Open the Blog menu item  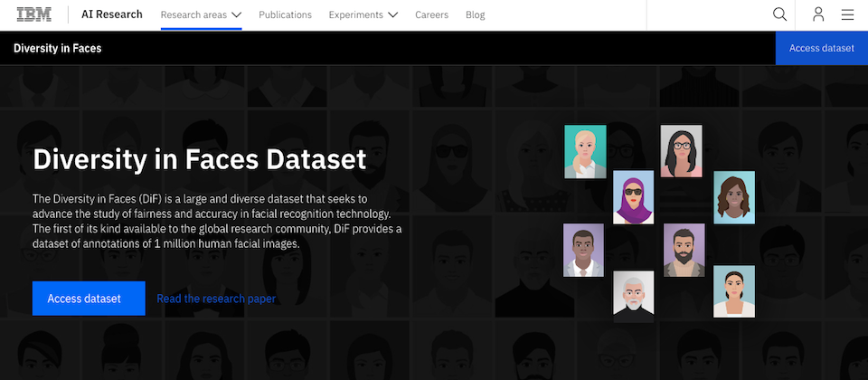475,15
